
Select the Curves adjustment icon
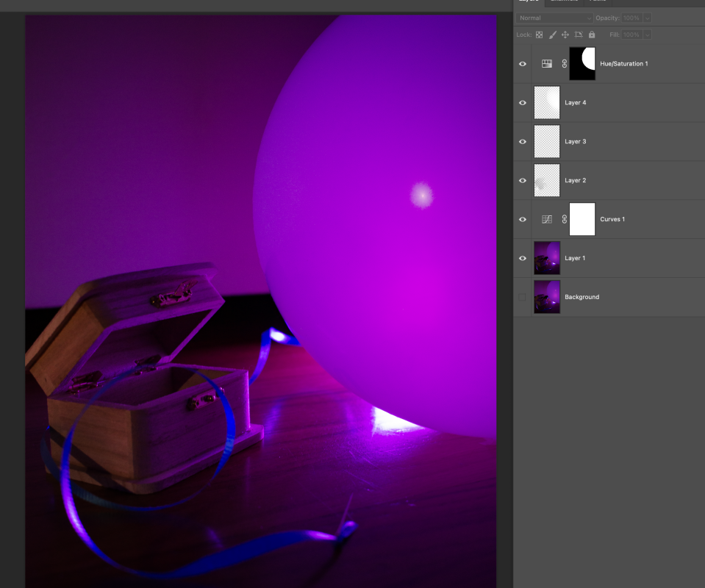point(547,219)
